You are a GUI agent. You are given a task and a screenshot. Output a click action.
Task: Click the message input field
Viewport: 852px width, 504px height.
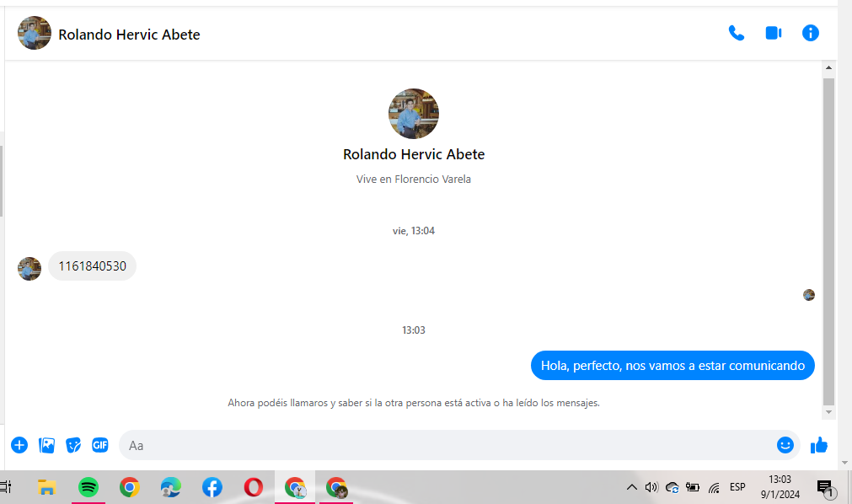[447, 445]
